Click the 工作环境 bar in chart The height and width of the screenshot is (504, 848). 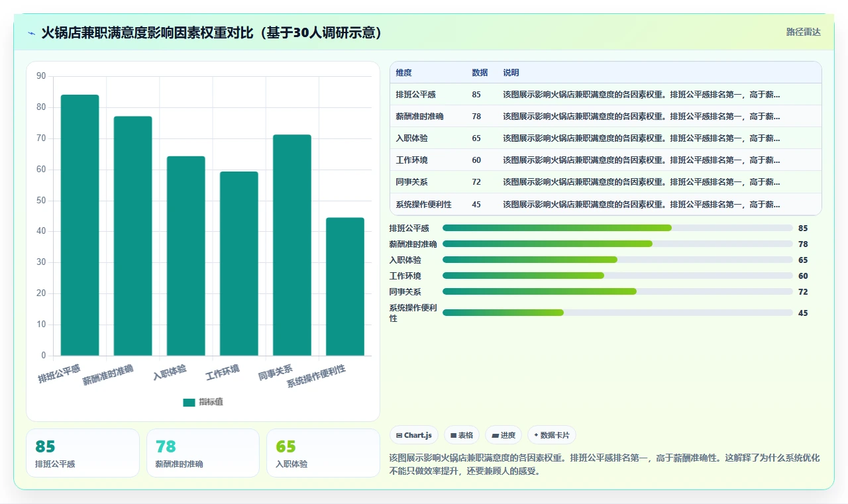(x=238, y=264)
